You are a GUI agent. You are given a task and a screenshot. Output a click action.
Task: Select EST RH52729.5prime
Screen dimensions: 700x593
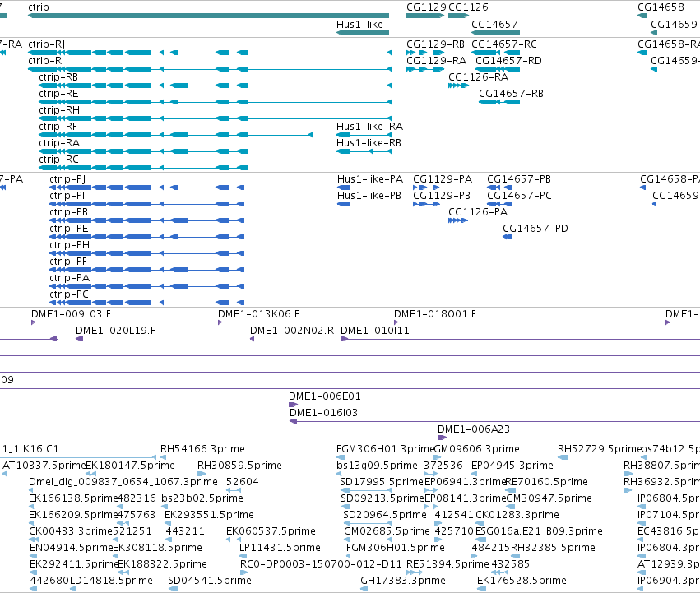563,457
